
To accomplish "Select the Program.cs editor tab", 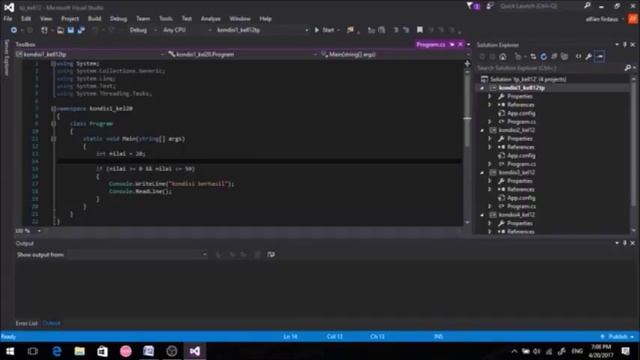I will click(x=431, y=44).
